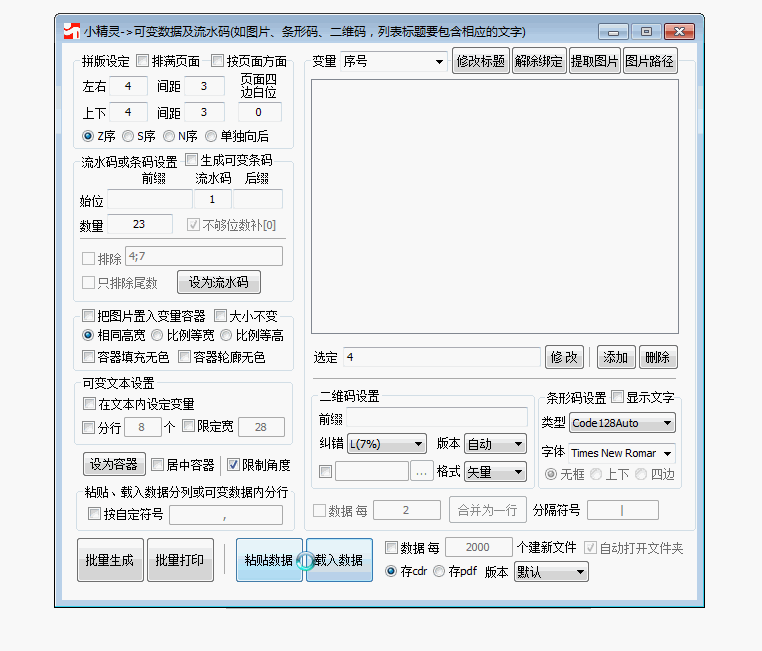762x651 pixels.
Task: Toggle the 分行 checkbox
Action: coord(88,428)
